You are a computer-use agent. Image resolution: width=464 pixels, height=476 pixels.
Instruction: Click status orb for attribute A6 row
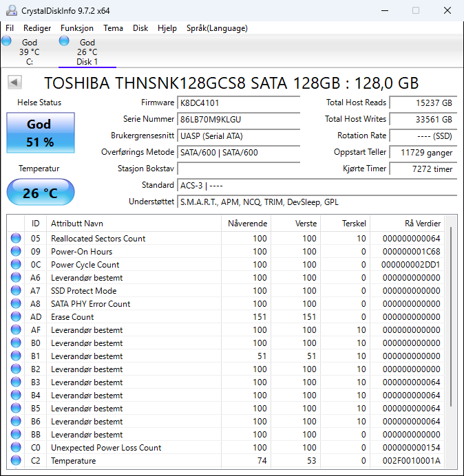click(x=16, y=277)
